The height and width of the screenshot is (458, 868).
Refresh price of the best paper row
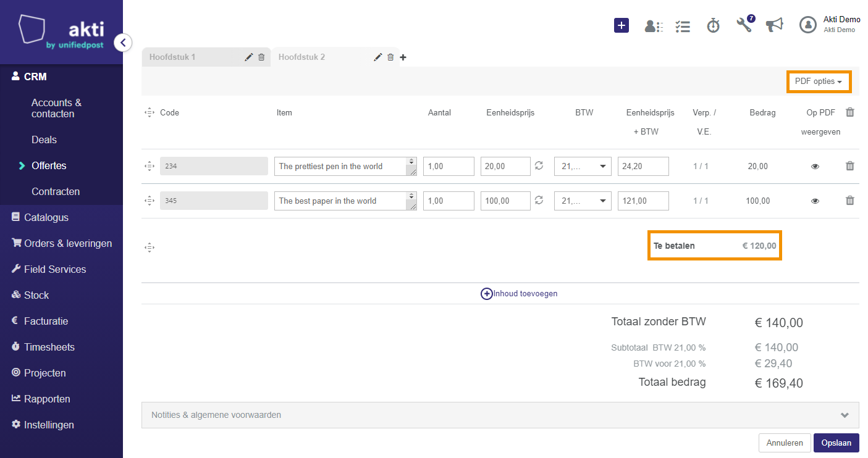coord(539,200)
